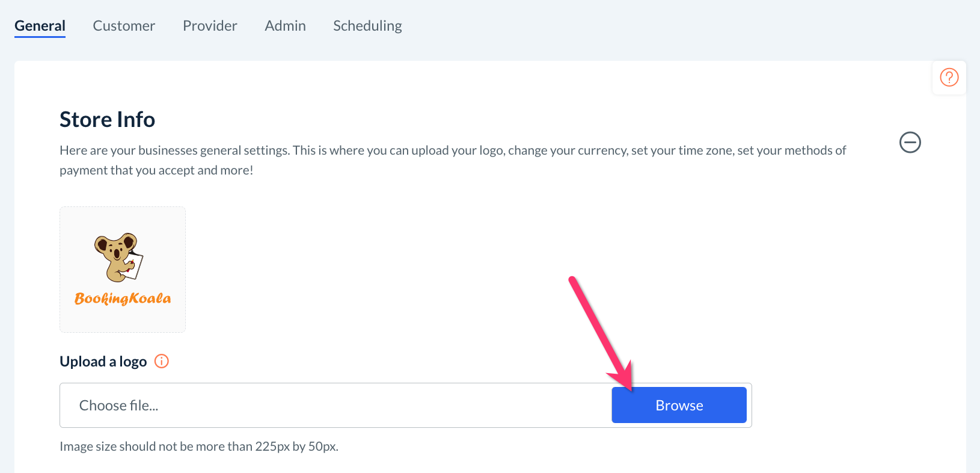Switch to the General tab
The image size is (980, 473).
[x=40, y=26]
